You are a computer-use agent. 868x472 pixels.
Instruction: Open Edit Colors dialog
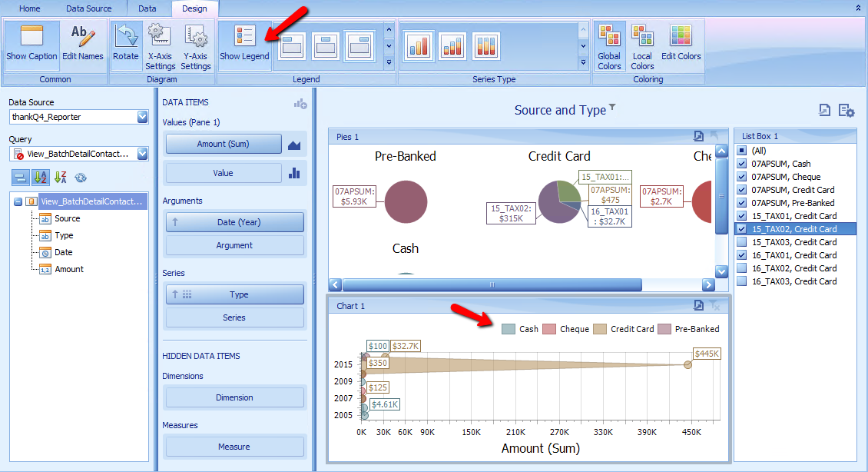pyautogui.click(x=681, y=44)
